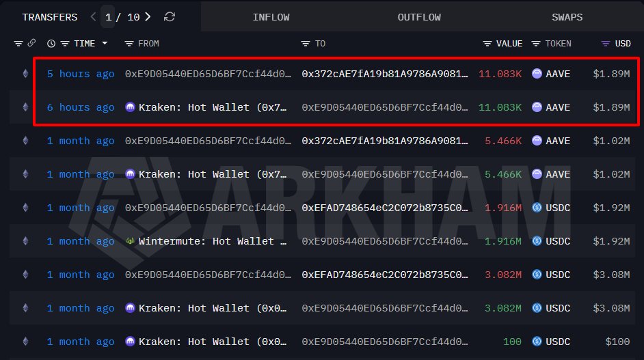Click USDC token icon in green 3.082M row
644x360 pixels.
click(x=537, y=308)
